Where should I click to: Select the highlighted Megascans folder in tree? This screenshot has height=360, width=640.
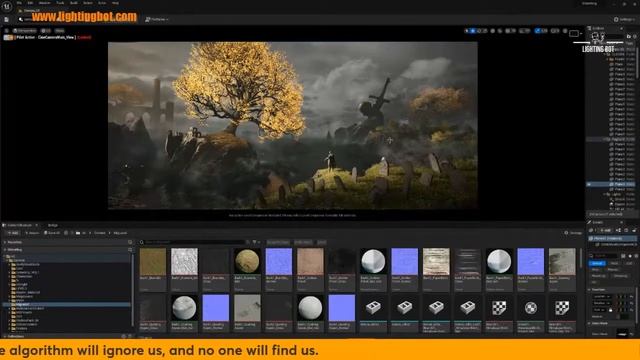(x=67, y=304)
